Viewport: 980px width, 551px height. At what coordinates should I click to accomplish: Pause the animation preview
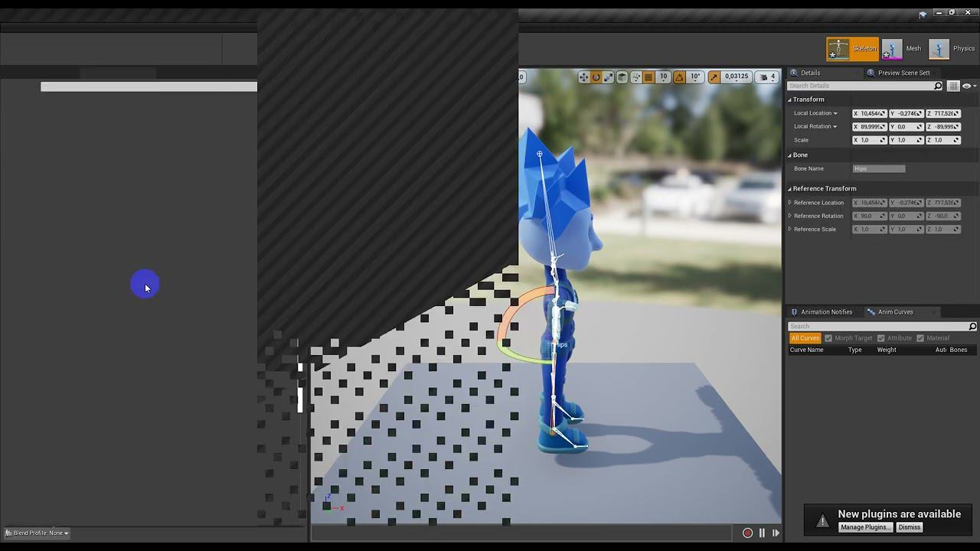tap(762, 533)
